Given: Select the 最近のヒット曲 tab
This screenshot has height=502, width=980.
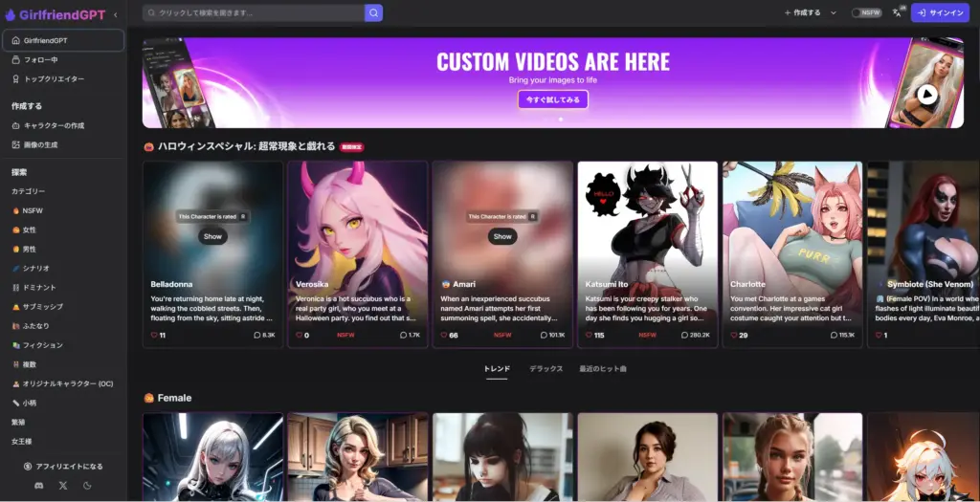Looking at the screenshot, I should click(x=603, y=369).
